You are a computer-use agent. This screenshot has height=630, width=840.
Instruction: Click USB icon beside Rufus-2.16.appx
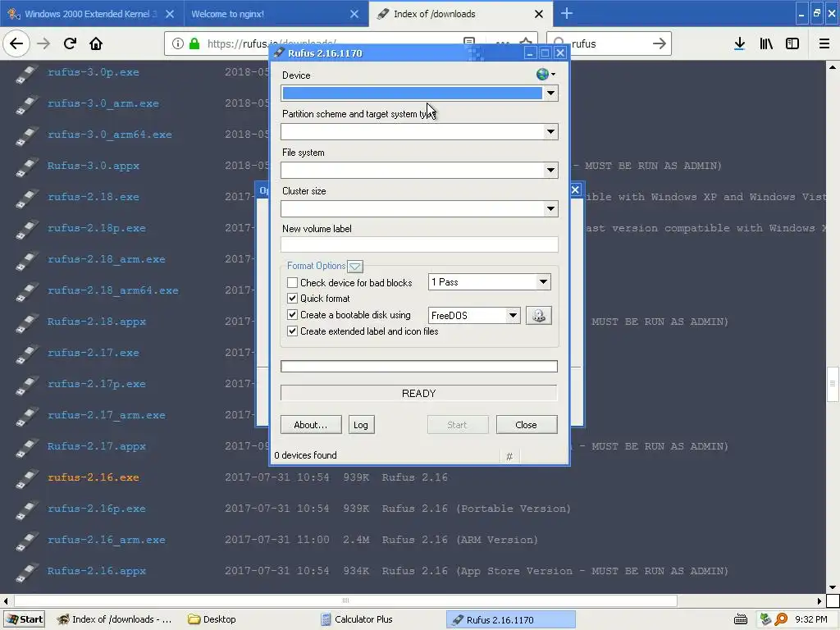tap(26, 572)
